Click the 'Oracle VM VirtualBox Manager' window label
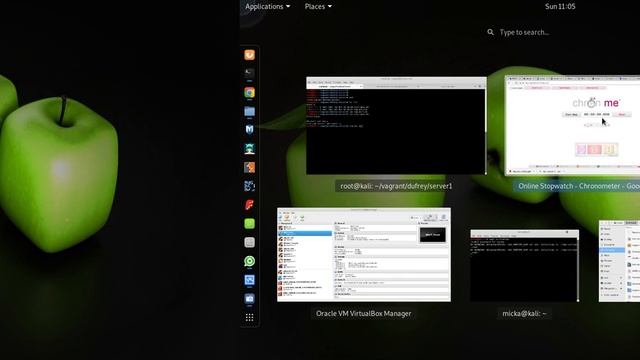The image size is (640, 360). 364,313
